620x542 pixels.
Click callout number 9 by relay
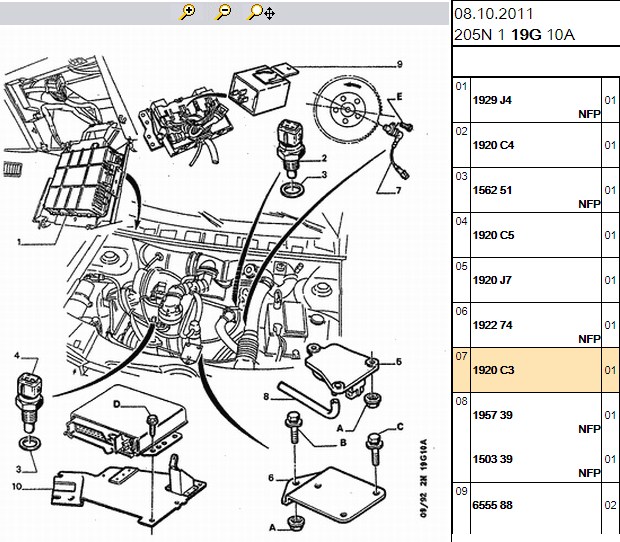[x=399, y=64]
